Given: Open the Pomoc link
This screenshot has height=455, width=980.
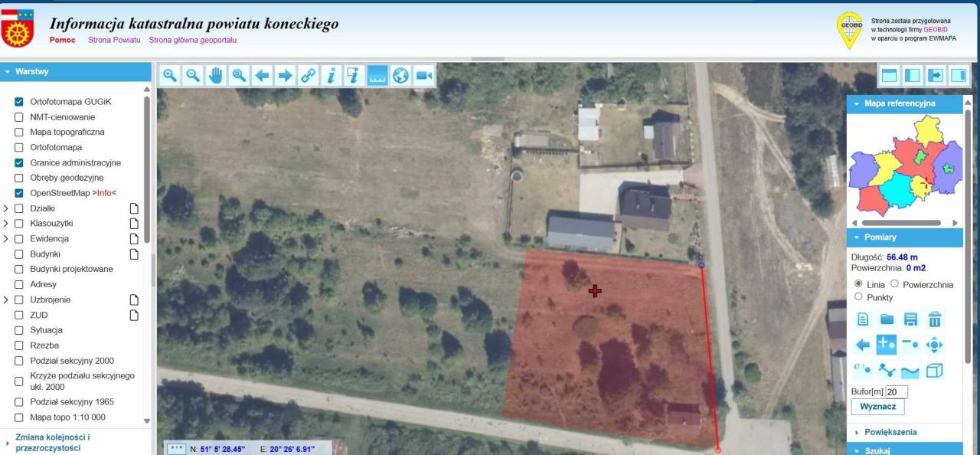Looking at the screenshot, I should (x=62, y=40).
